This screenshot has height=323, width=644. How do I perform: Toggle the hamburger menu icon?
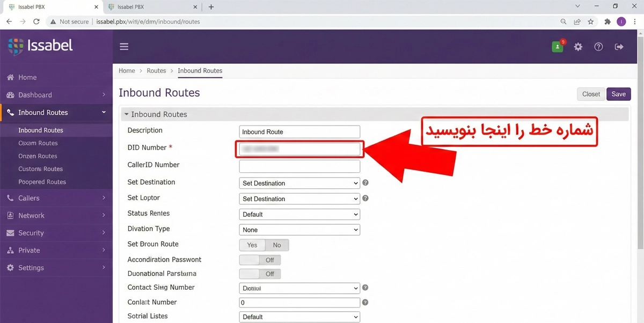tap(124, 47)
